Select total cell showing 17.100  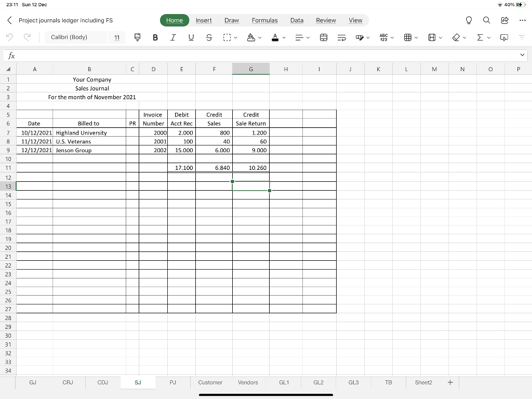(181, 168)
